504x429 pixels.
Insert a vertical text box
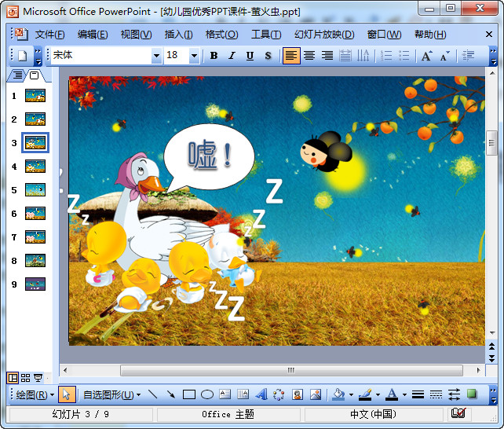tap(243, 394)
